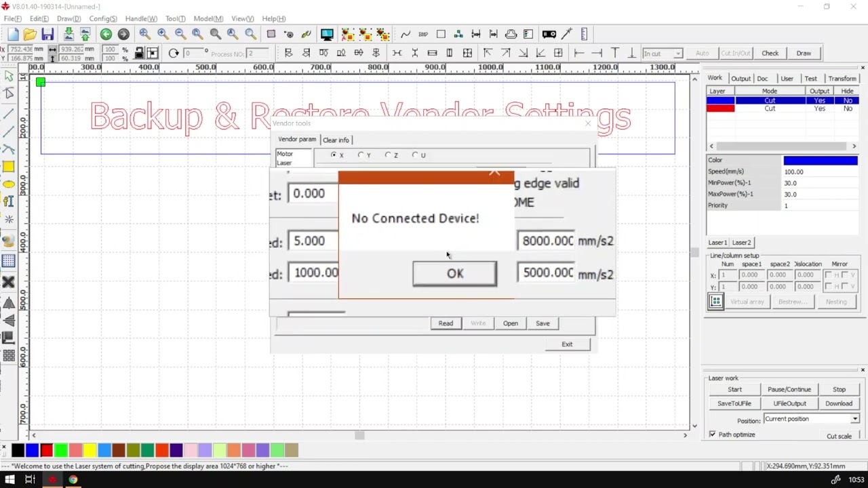Click the Save button in Vendor tools

[x=542, y=324]
